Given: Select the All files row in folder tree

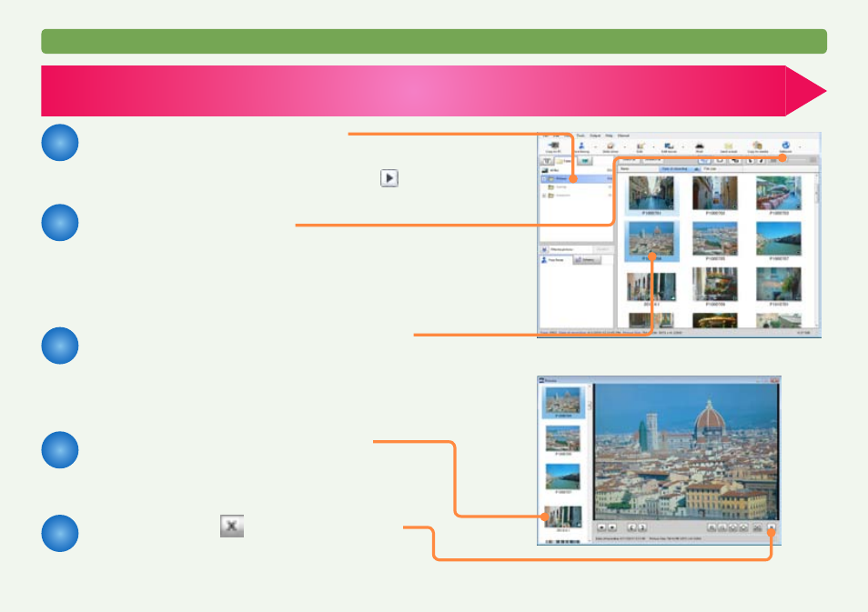Looking at the screenshot, I should tap(576, 170).
